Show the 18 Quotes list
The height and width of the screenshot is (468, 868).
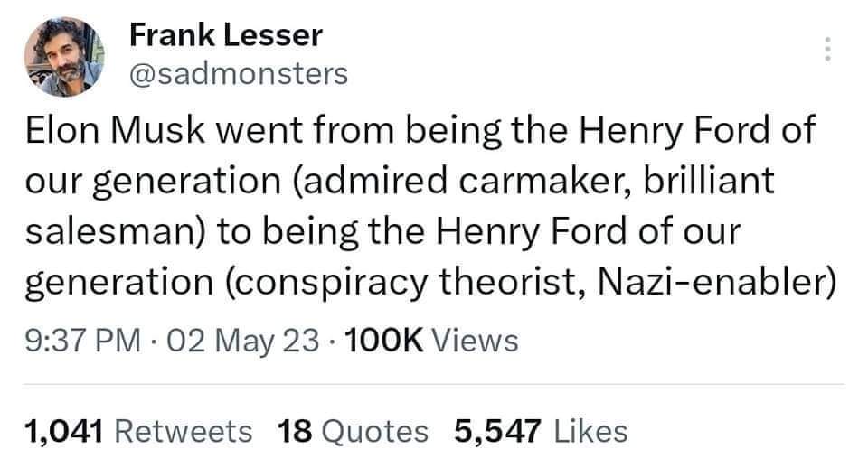pyautogui.click(x=353, y=431)
